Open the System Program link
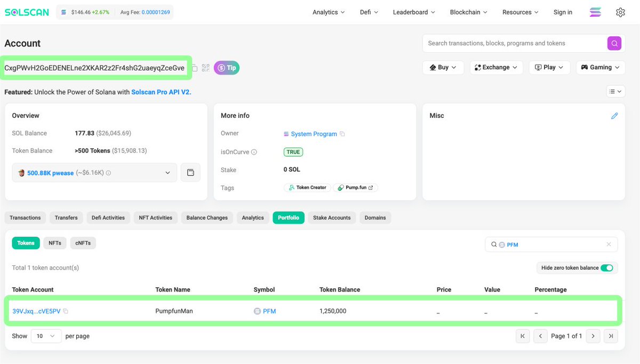The image size is (640, 364). click(x=314, y=134)
